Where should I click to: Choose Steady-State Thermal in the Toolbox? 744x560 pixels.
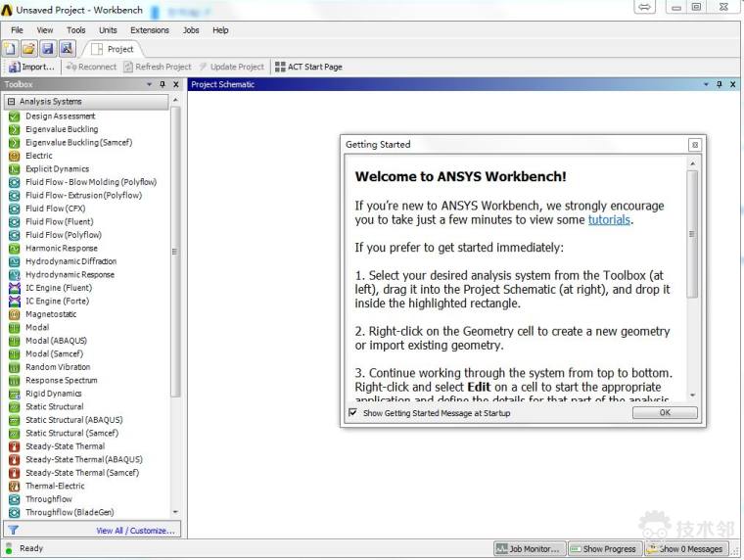pos(65,446)
